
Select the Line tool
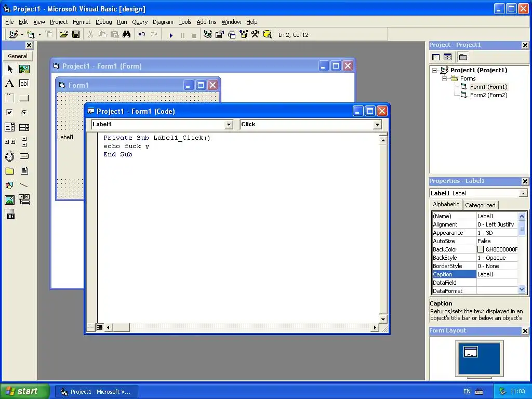pyautogui.click(x=24, y=185)
